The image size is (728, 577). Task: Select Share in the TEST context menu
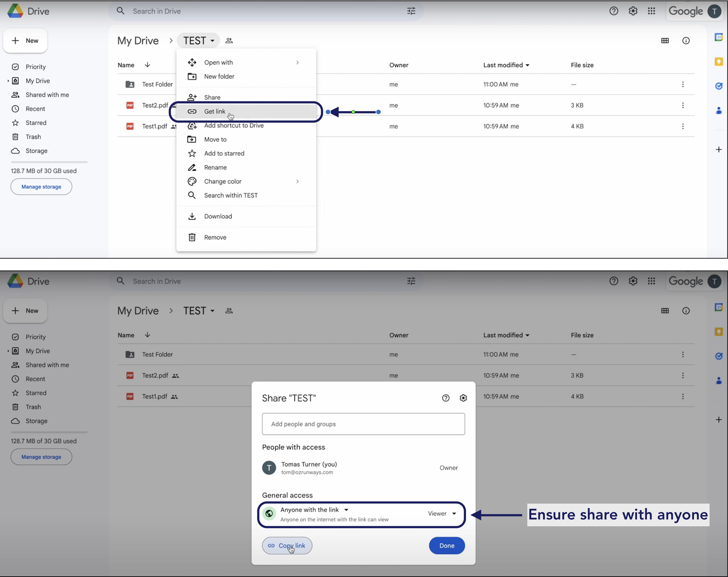pyautogui.click(x=246, y=97)
